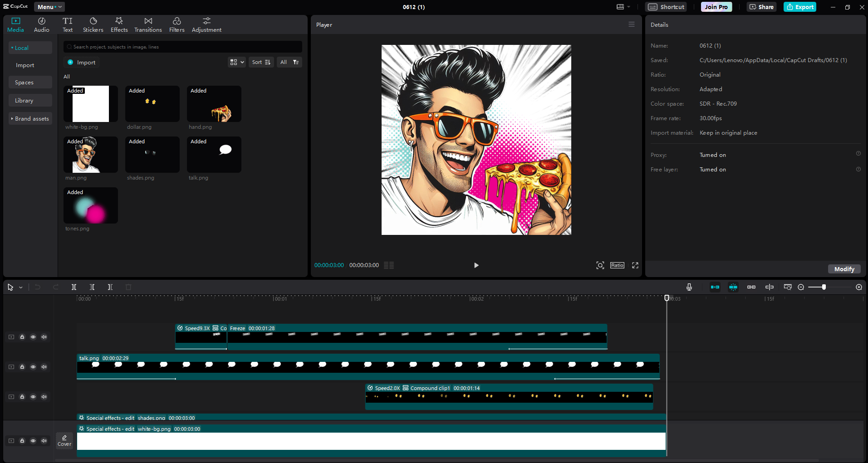Open the Transitions tab
Screen dimensions: 868x463
click(x=148, y=25)
